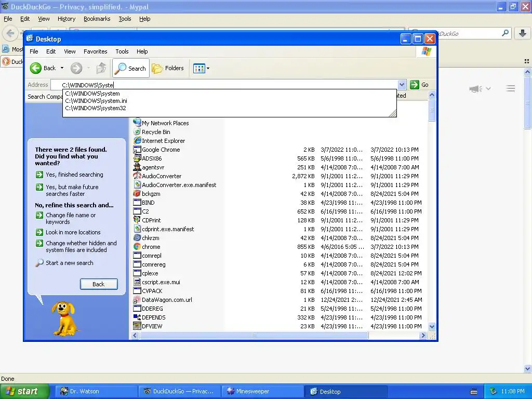The height and width of the screenshot is (399, 532).
Task: Select CVPACK file row
Action: [x=277, y=291]
